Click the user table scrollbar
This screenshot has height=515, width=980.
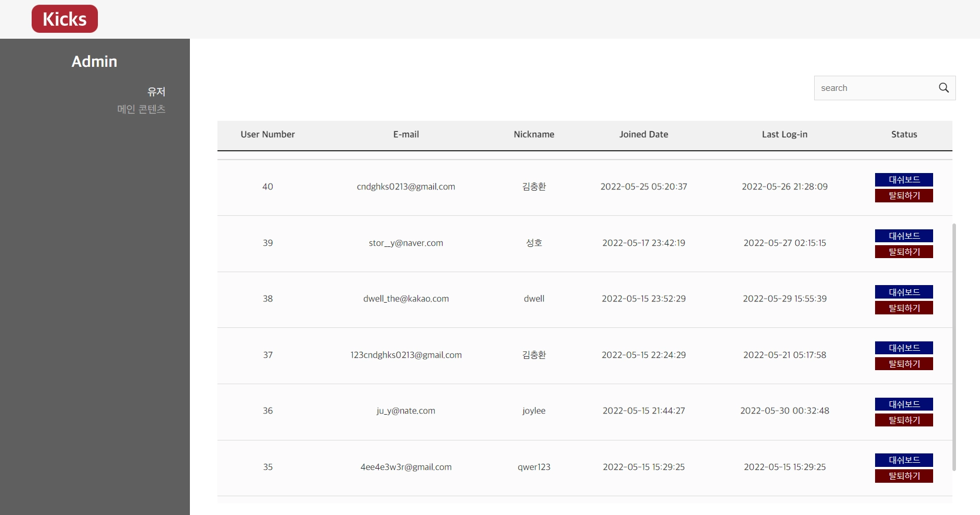pos(954,346)
